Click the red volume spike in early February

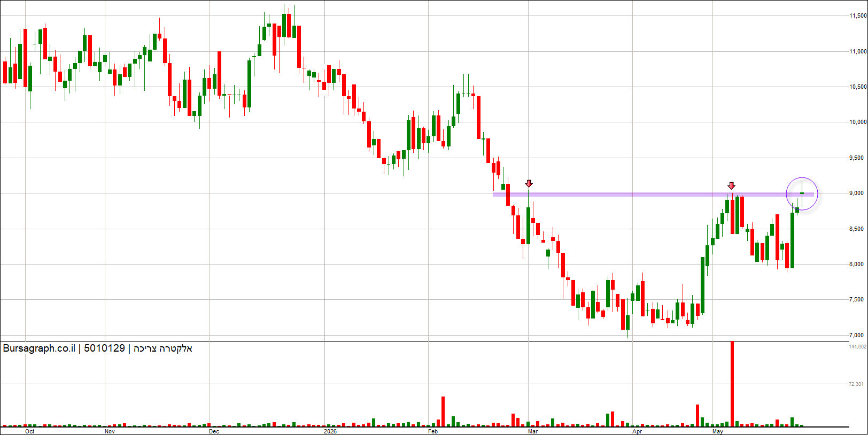pos(443,411)
